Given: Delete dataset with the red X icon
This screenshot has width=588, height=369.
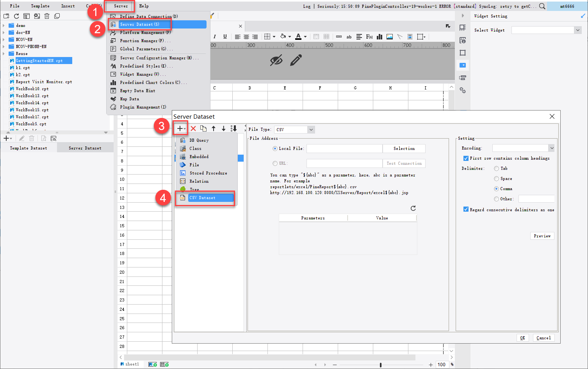Looking at the screenshot, I should click(193, 128).
